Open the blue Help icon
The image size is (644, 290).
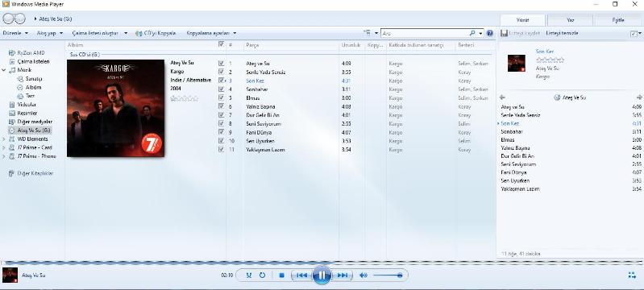point(489,33)
